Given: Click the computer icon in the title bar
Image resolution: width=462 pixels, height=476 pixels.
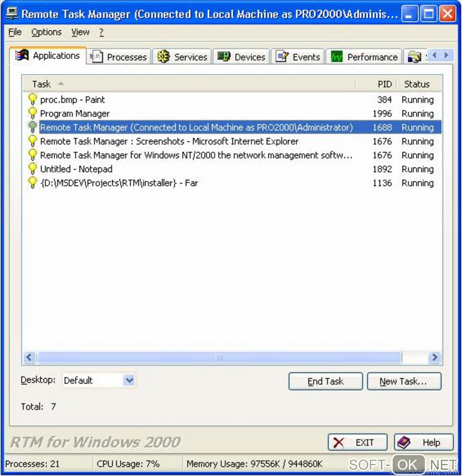Looking at the screenshot, I should 12,14.
